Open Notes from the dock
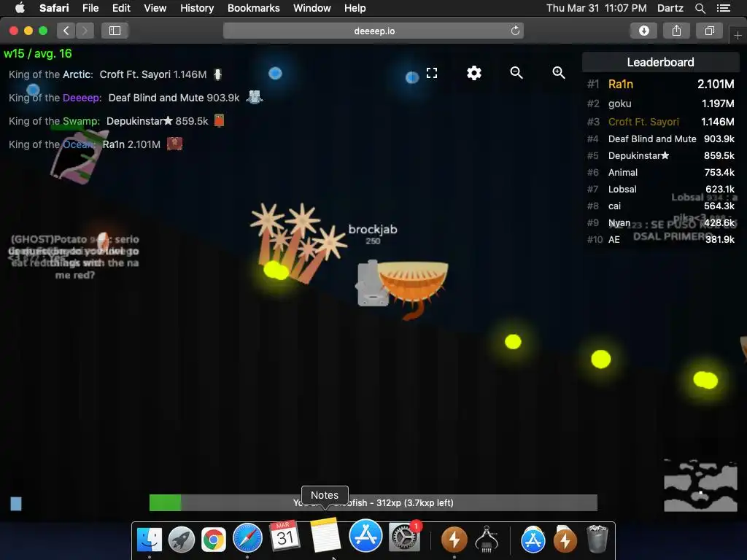The image size is (747, 560). (x=325, y=535)
